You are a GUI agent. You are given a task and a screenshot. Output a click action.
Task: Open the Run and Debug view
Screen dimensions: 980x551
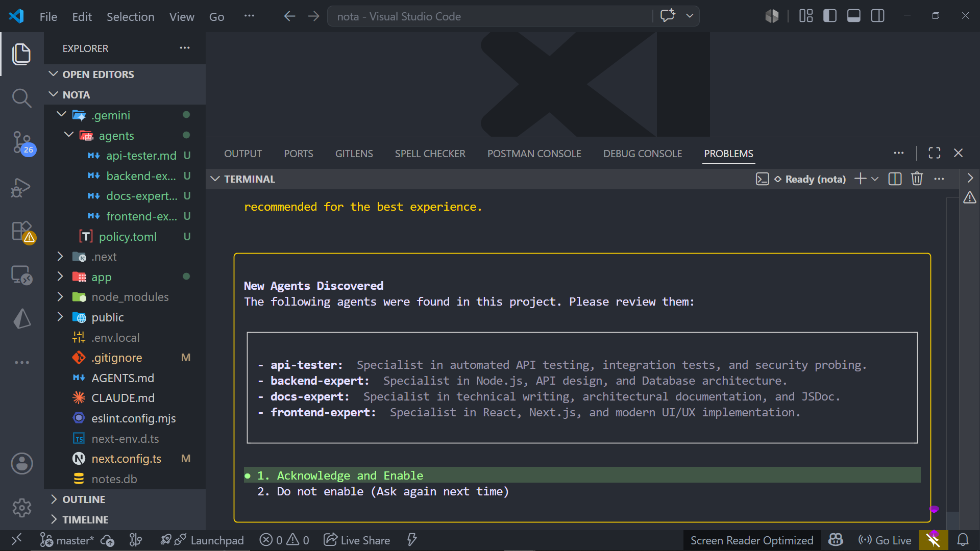[x=21, y=188]
